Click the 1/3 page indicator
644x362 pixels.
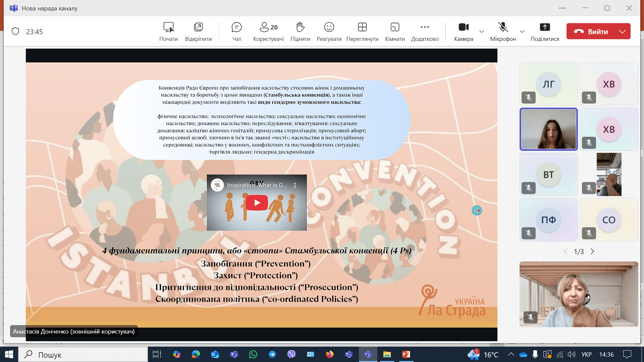coord(579,251)
